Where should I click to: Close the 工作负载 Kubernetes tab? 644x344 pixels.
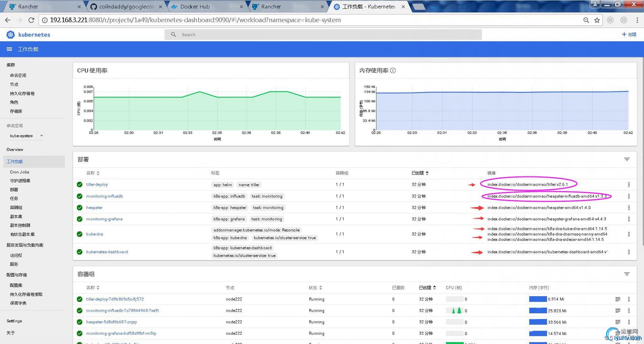click(403, 7)
